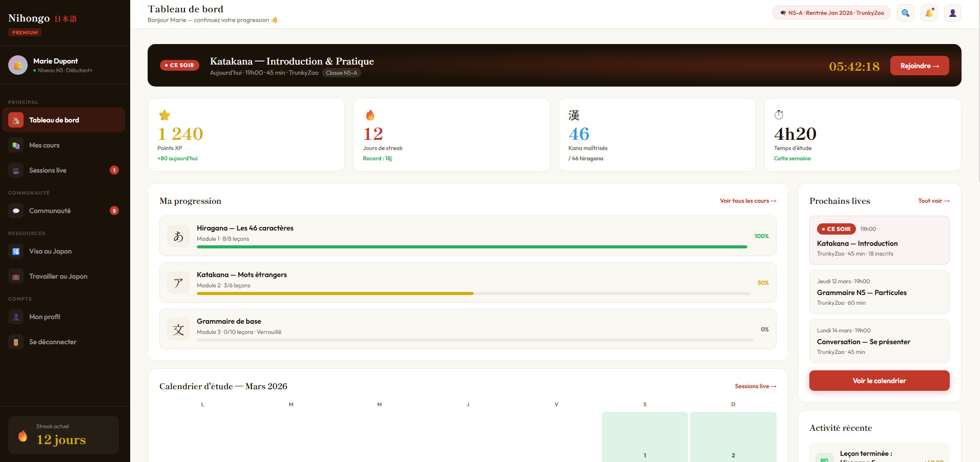Click the CE SOIR badge in banner
The image size is (980, 462).
[179, 65]
